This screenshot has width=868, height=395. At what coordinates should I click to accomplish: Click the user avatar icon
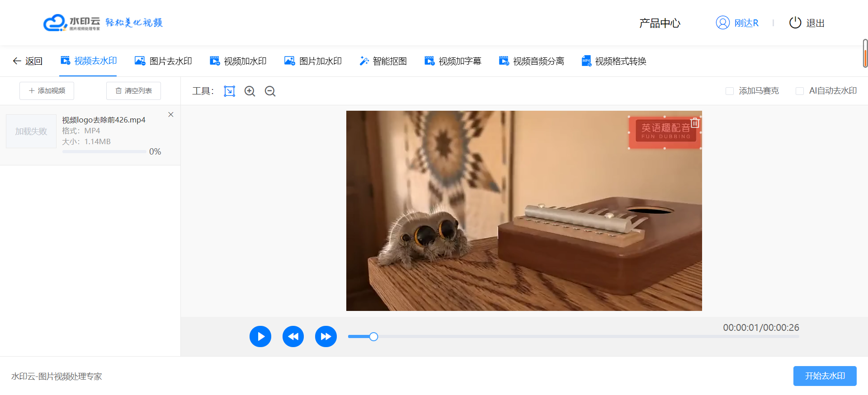click(722, 23)
